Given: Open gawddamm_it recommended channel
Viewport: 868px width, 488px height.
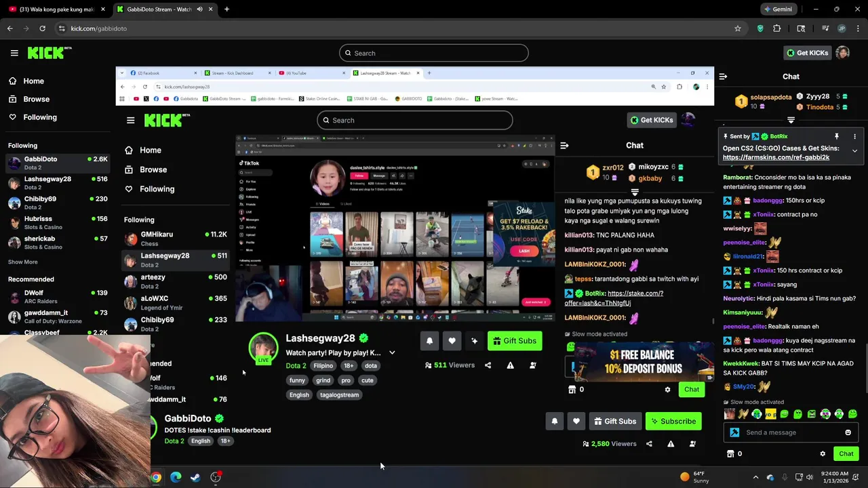Looking at the screenshot, I should click(58, 317).
